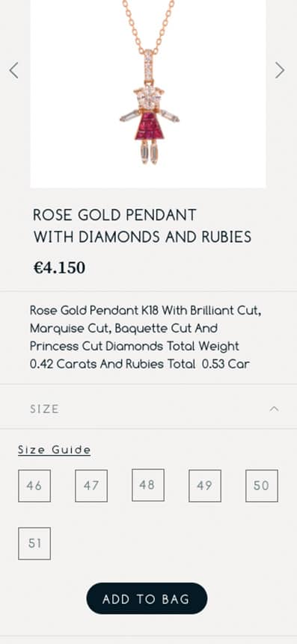Collapse the SIZE section chevron
This screenshot has height=644, width=297.
[x=274, y=409]
